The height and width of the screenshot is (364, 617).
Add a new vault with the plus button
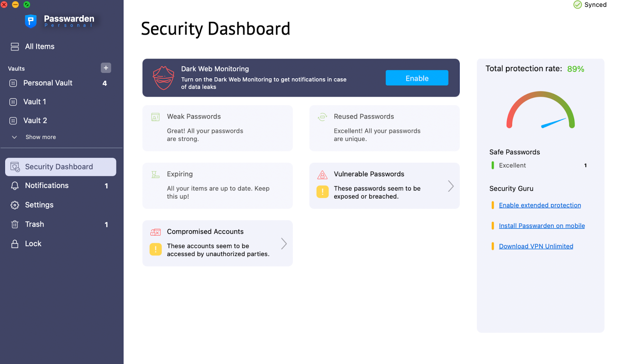point(106,68)
